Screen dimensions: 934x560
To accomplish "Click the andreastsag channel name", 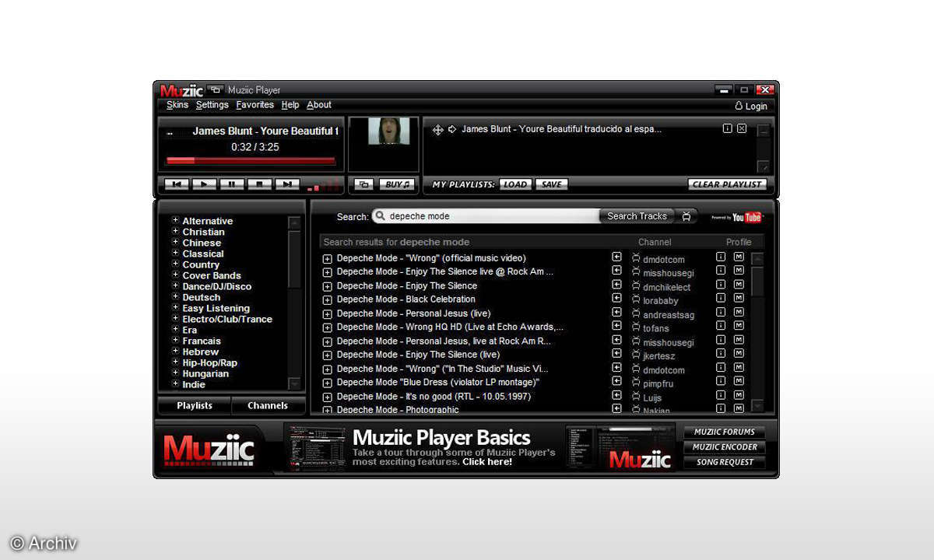I will [x=669, y=315].
